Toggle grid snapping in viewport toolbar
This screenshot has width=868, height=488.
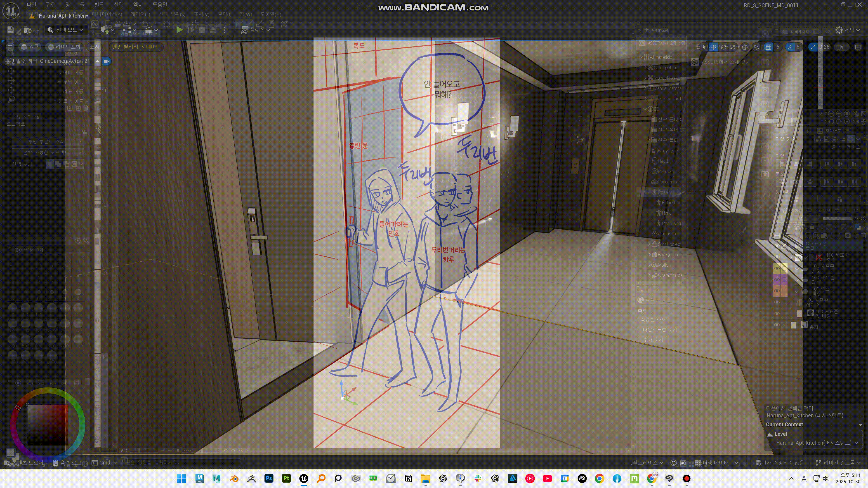[x=768, y=47]
